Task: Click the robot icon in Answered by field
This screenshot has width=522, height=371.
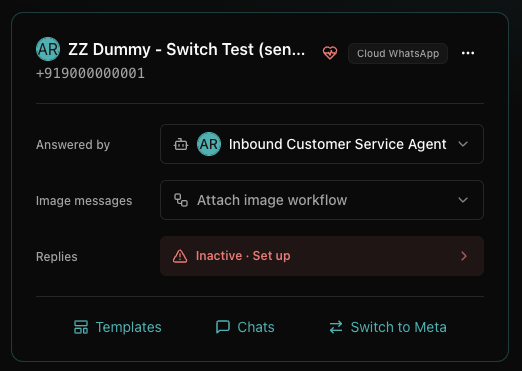Action: pos(181,144)
